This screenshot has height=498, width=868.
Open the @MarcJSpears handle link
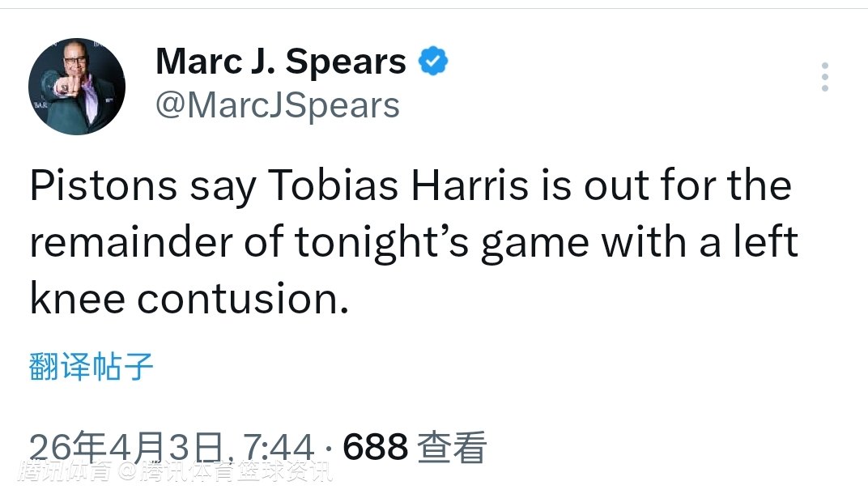point(277,105)
